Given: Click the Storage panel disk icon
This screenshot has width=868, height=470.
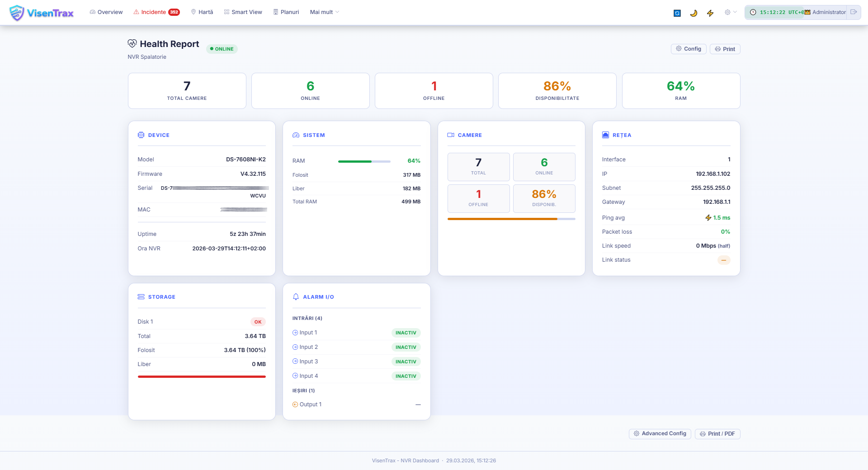Looking at the screenshot, I should [141, 297].
